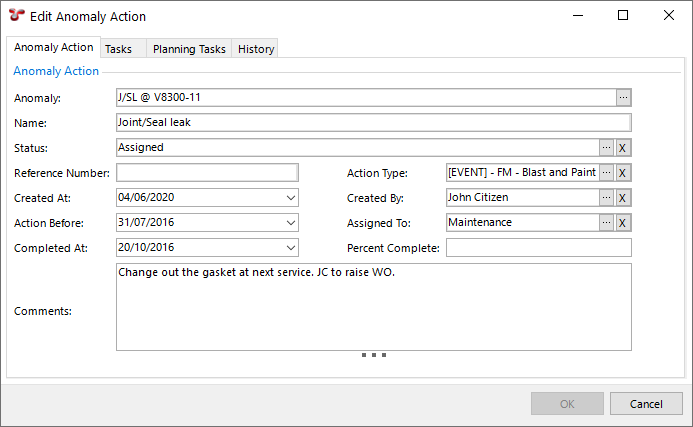Browse for Created By user via ellipsis
693x427 pixels.
tap(606, 198)
